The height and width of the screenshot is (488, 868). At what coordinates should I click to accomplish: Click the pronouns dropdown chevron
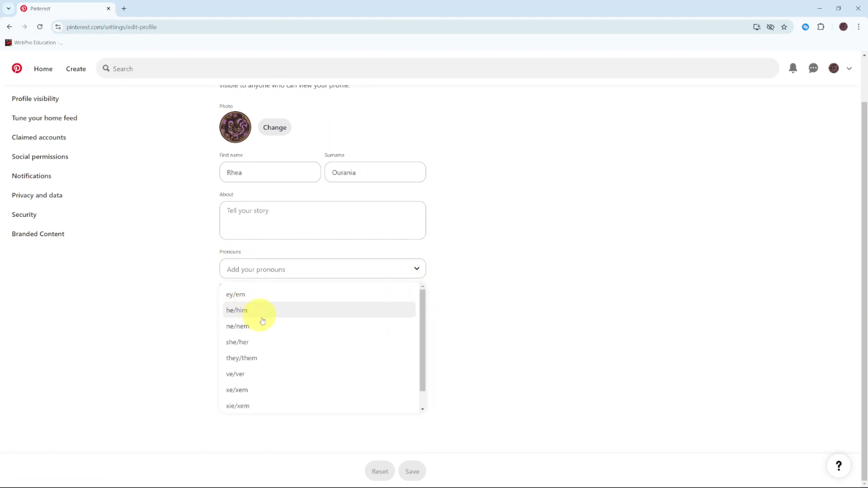[417, 268]
